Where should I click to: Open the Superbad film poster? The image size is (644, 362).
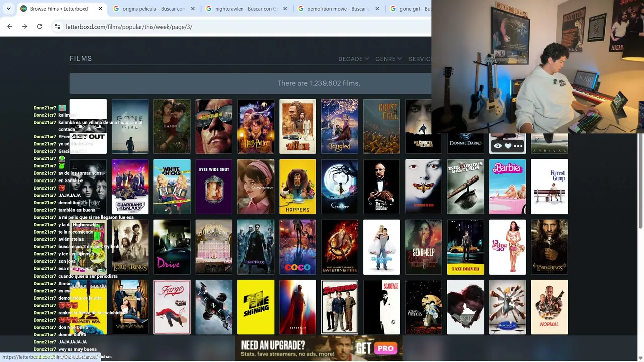(340, 307)
